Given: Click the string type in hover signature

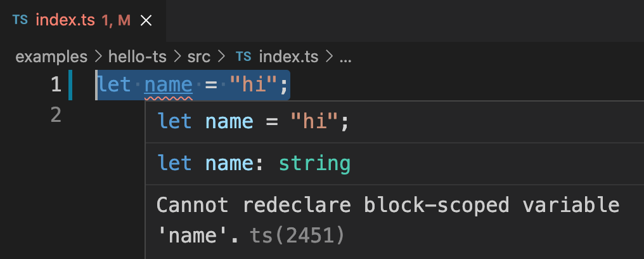Looking at the screenshot, I should click(314, 164).
